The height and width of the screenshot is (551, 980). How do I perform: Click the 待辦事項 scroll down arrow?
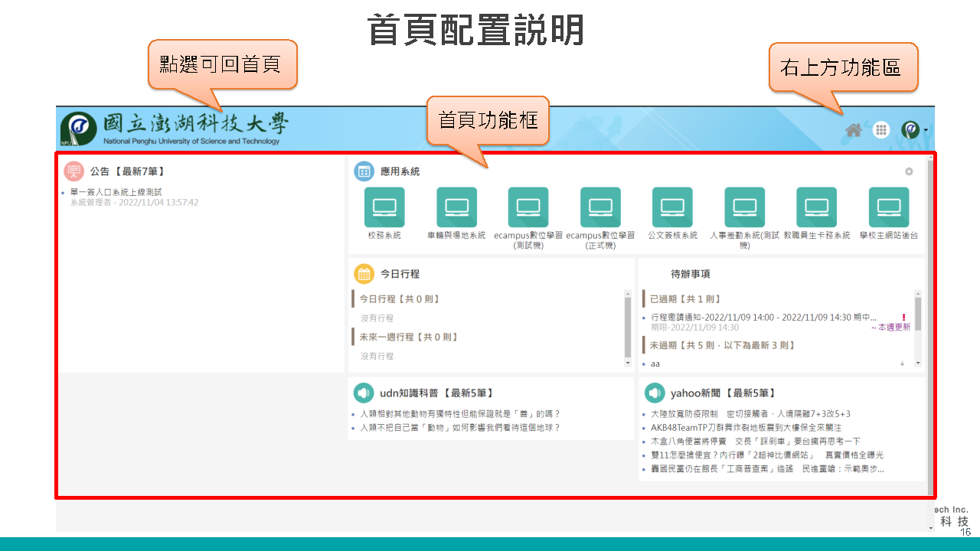[918, 363]
